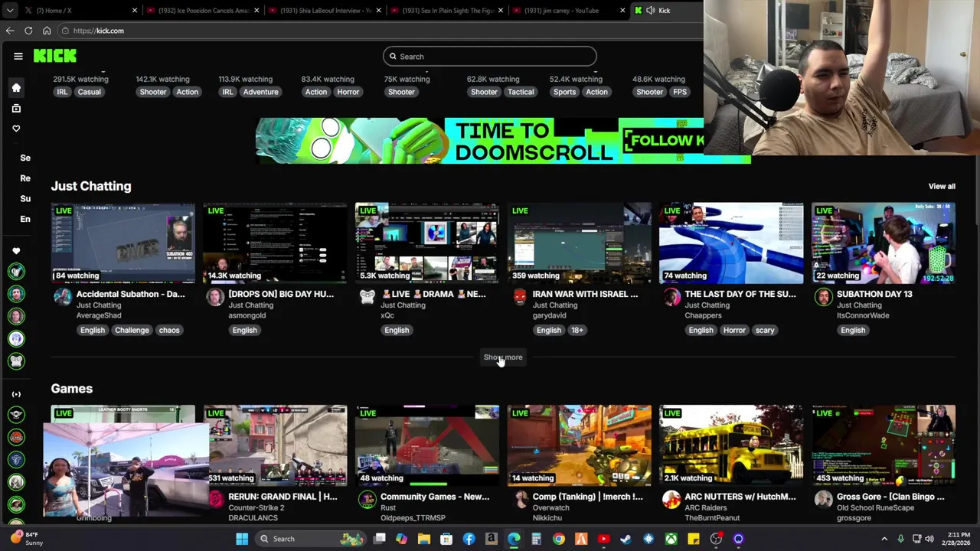Screen dimensions: 980x551
Task: Open xQc LIVE DRAMA stream thumbnail
Action: click(x=427, y=243)
